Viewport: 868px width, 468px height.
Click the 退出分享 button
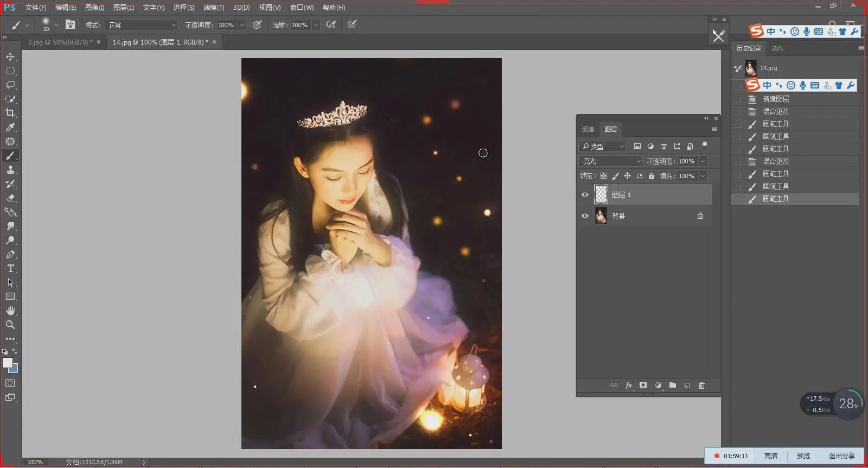pos(841,456)
